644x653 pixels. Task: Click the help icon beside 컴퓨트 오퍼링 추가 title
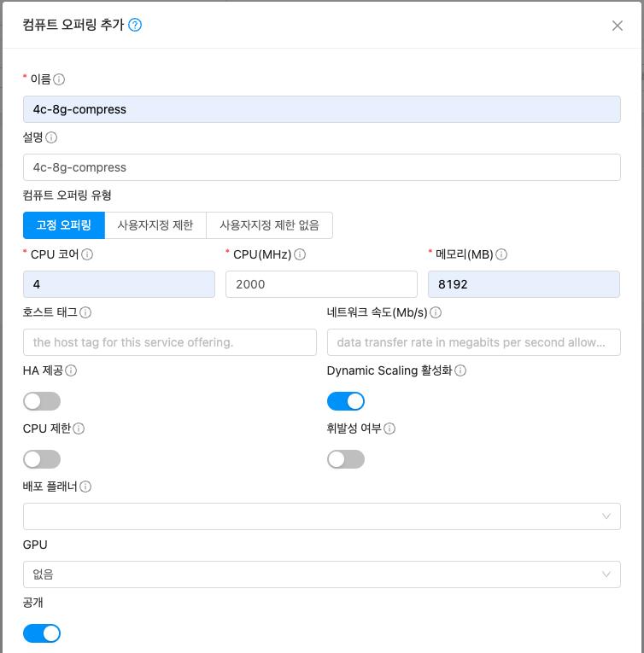(x=135, y=26)
